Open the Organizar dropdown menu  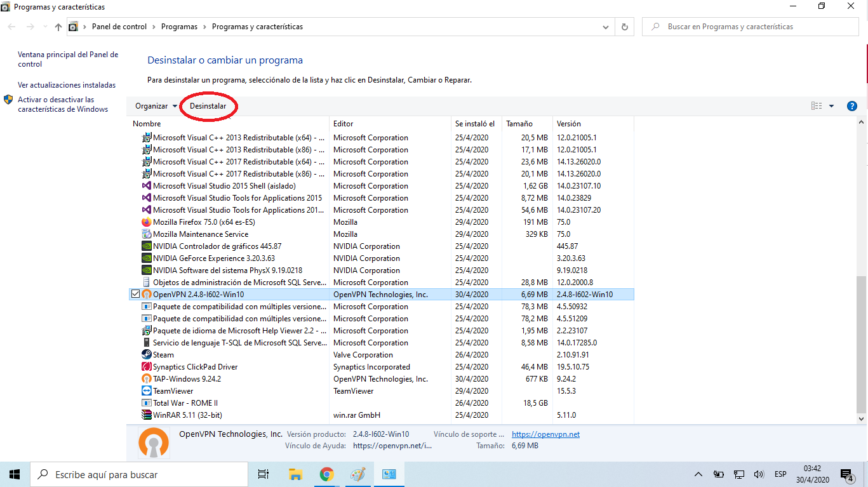click(156, 106)
